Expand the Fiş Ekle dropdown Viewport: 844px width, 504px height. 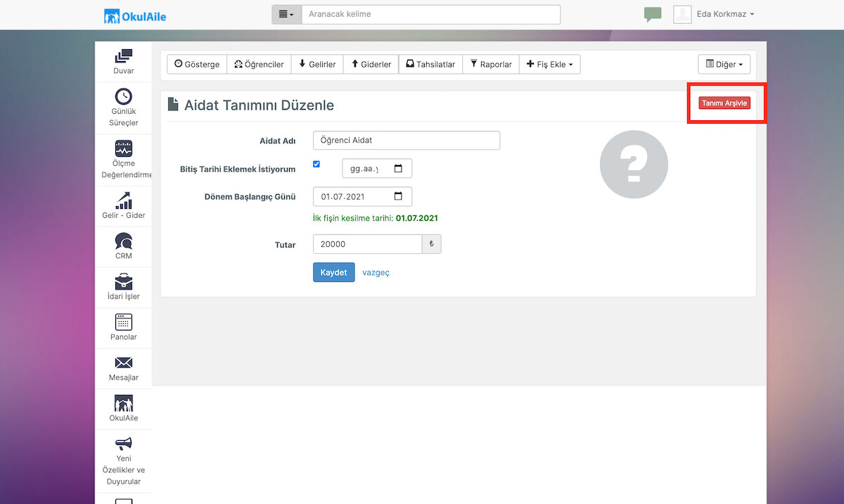[x=549, y=64]
